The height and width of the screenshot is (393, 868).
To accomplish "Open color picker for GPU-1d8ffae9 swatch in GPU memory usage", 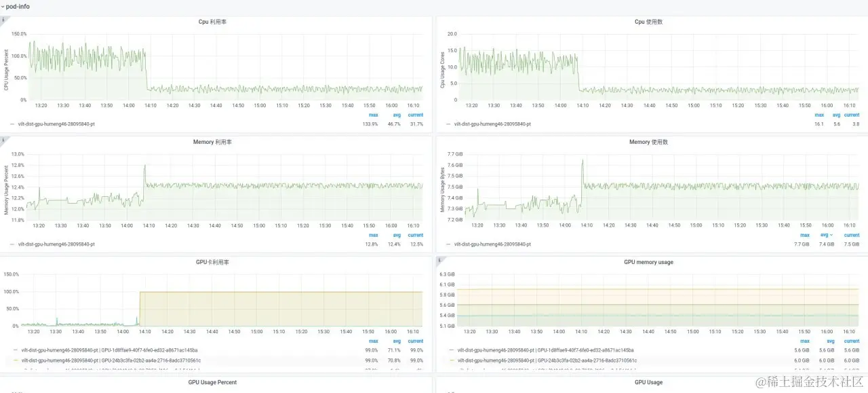I will tap(452, 350).
